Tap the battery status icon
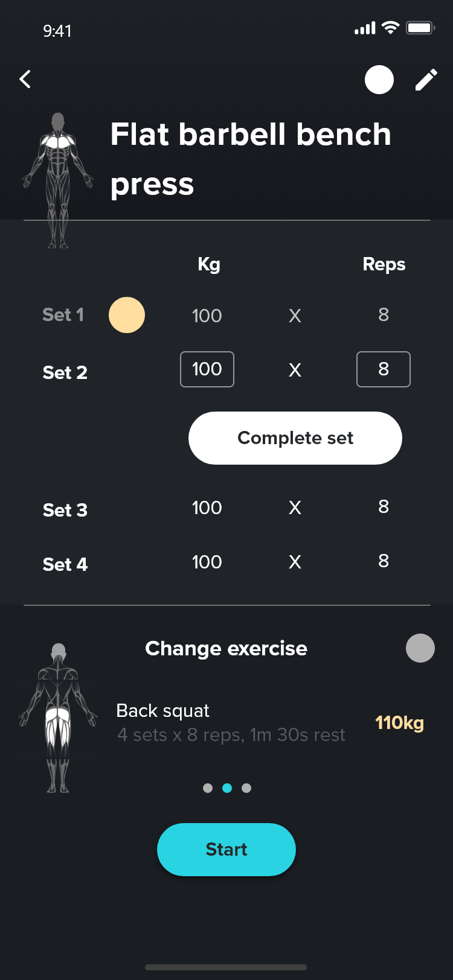Image resolution: width=453 pixels, height=980 pixels. click(420, 28)
